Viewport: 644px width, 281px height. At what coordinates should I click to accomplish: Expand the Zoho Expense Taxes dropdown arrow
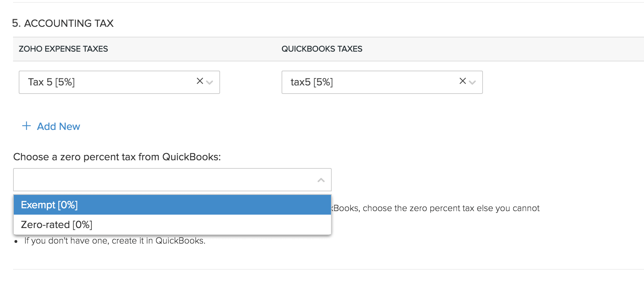(209, 83)
